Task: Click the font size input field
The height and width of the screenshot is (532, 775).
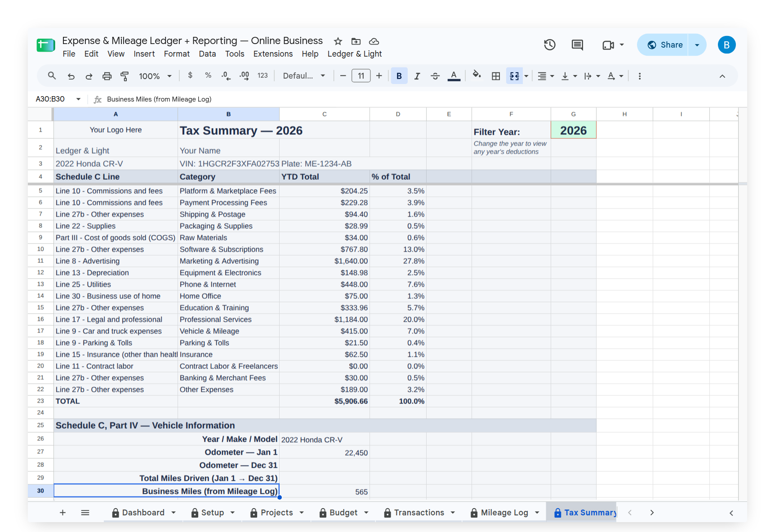Action: (x=361, y=76)
